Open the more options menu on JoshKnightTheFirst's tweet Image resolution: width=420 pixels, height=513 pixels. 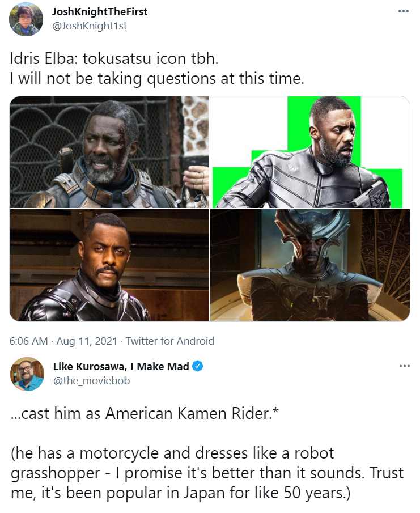(x=404, y=11)
